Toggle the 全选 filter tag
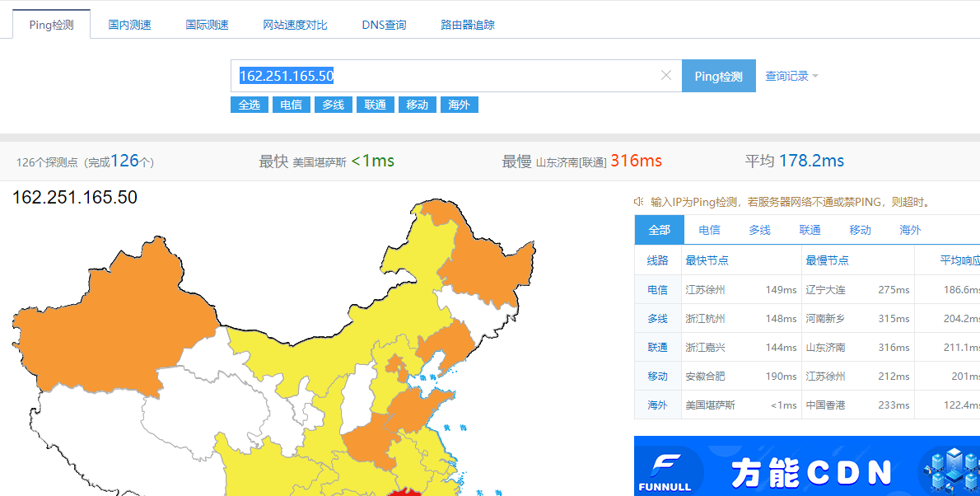 click(x=249, y=105)
